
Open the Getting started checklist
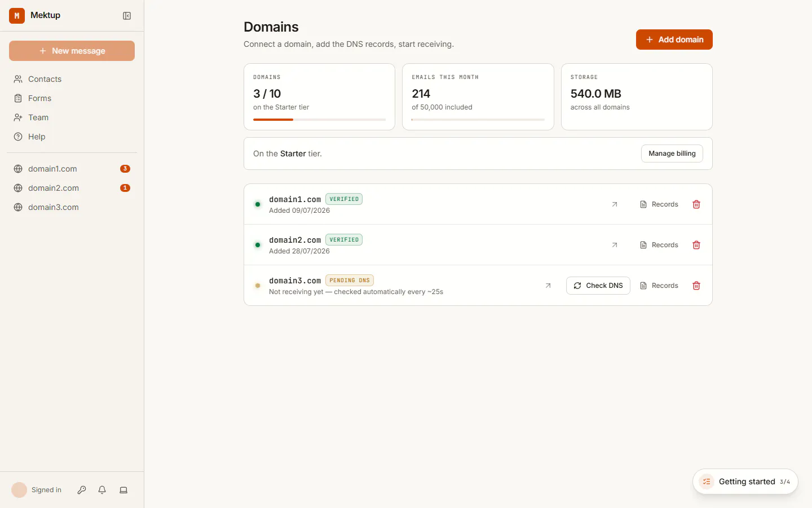click(x=745, y=481)
